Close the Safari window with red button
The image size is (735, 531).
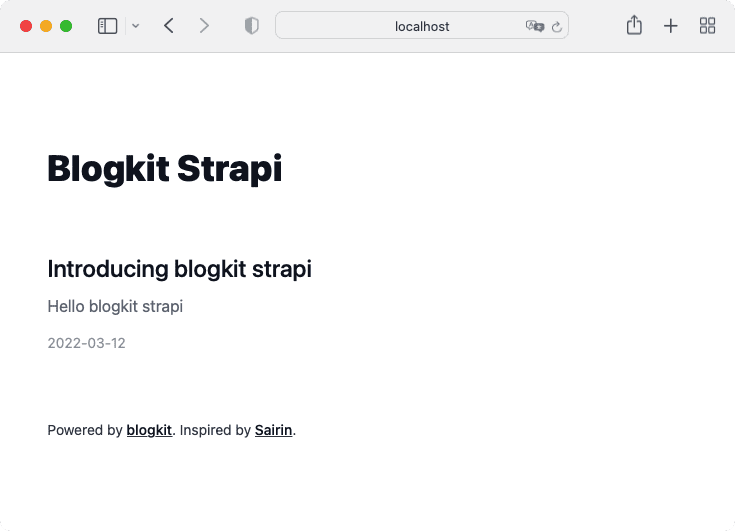26,26
